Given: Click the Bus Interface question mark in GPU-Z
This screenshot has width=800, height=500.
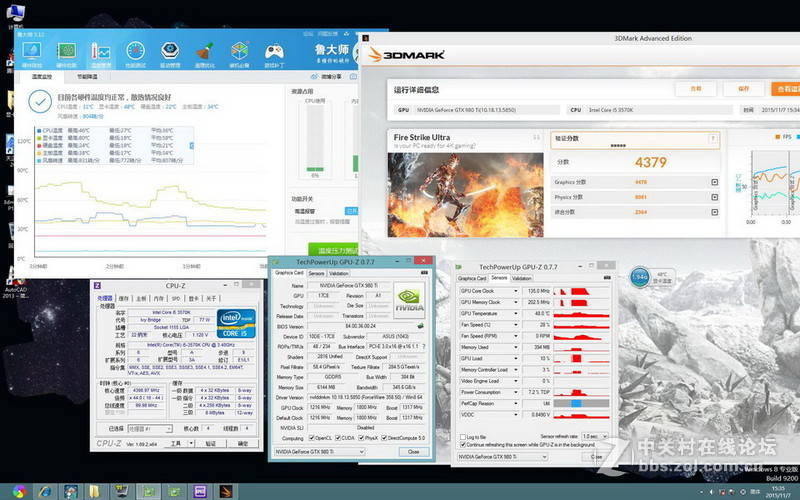Looking at the screenshot, I should click(x=423, y=346).
